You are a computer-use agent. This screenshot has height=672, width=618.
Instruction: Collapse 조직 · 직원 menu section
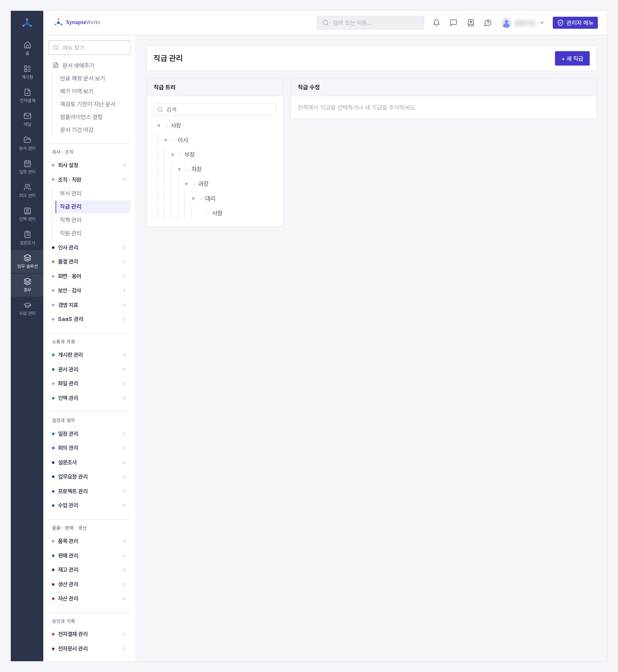click(89, 180)
